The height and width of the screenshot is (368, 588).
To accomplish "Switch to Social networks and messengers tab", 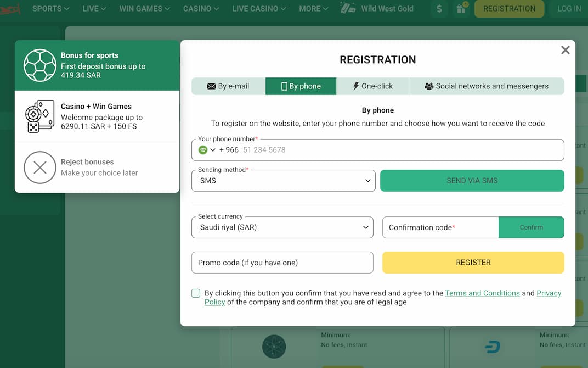I will [487, 86].
